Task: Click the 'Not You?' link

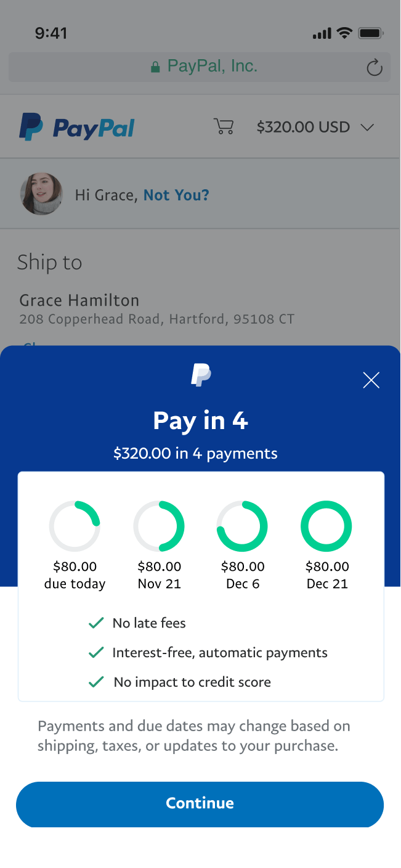Action: (x=176, y=195)
